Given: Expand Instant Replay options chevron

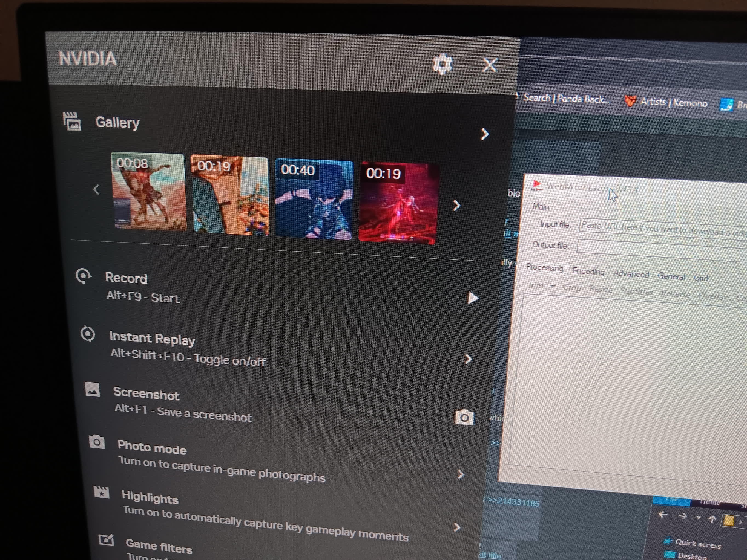Looking at the screenshot, I should pos(468,359).
